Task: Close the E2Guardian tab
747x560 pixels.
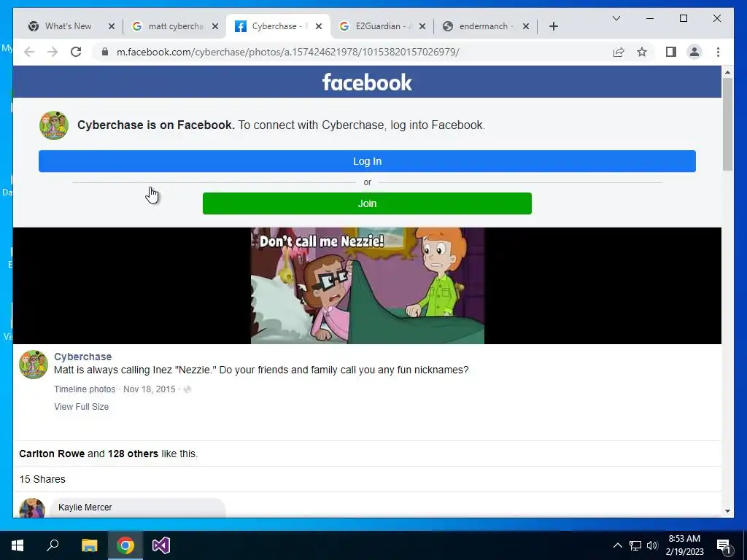Action: click(422, 26)
